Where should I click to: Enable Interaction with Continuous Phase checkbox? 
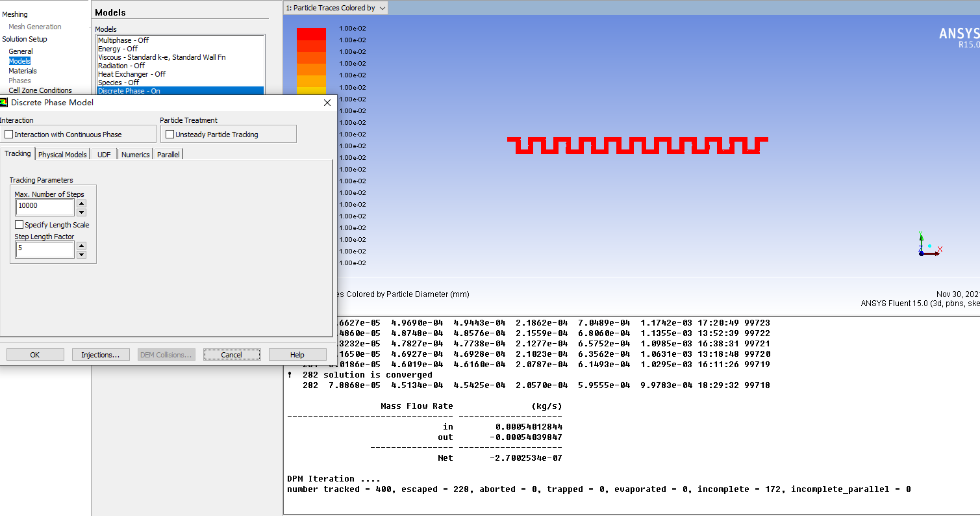[9, 135]
